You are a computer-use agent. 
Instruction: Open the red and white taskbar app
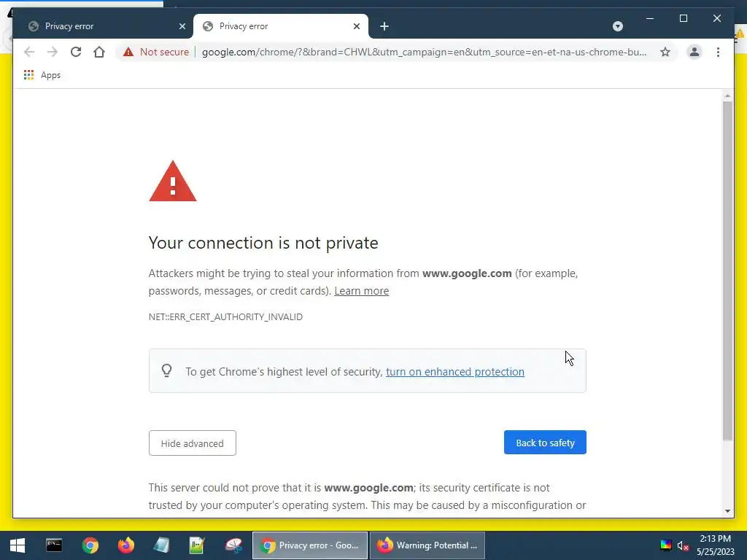(x=233, y=545)
